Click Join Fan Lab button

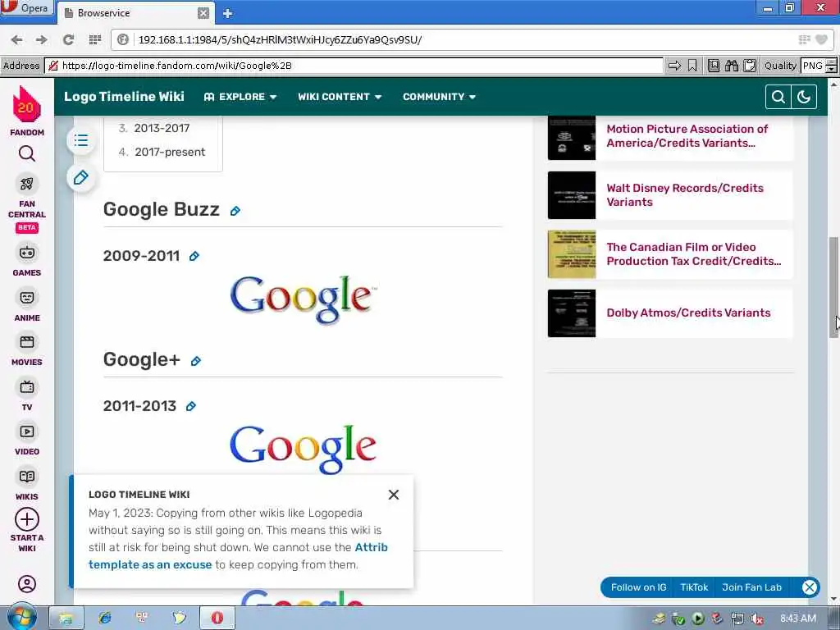(x=751, y=587)
